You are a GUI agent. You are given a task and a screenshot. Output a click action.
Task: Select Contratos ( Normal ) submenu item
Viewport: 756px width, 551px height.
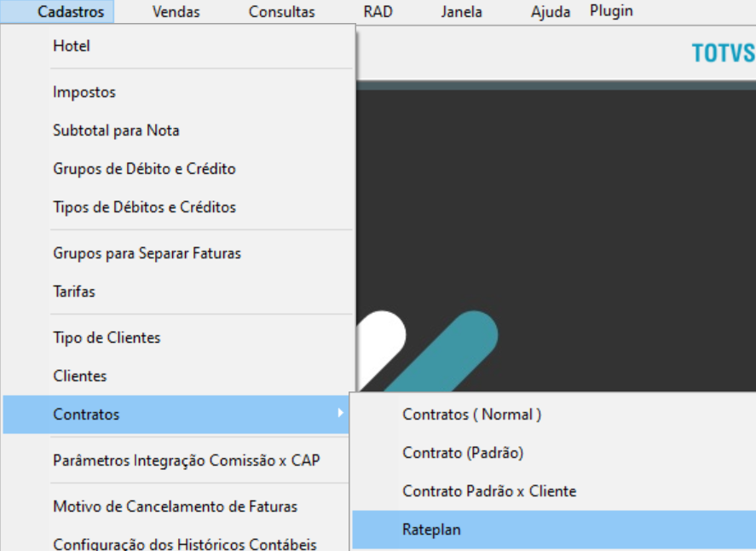pyautogui.click(x=555, y=415)
